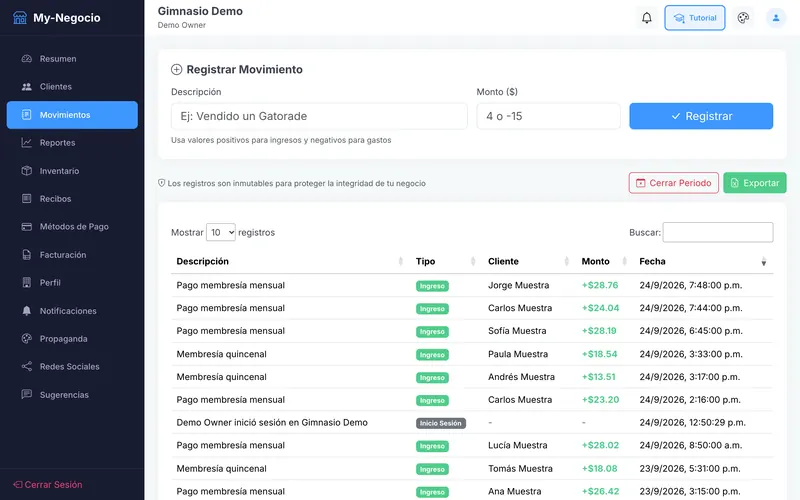Click Cerrar Periodo button
Screen dimensions: 800x500
coord(673,183)
